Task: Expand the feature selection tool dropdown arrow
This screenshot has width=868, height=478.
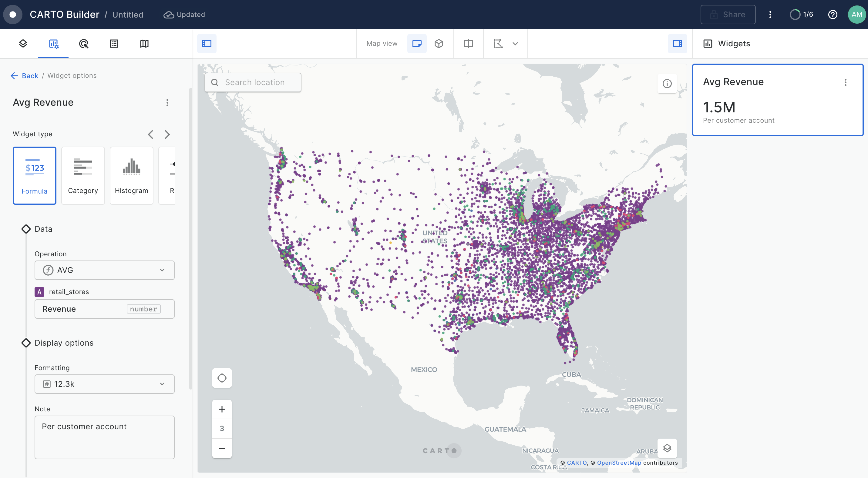Action: (515, 43)
